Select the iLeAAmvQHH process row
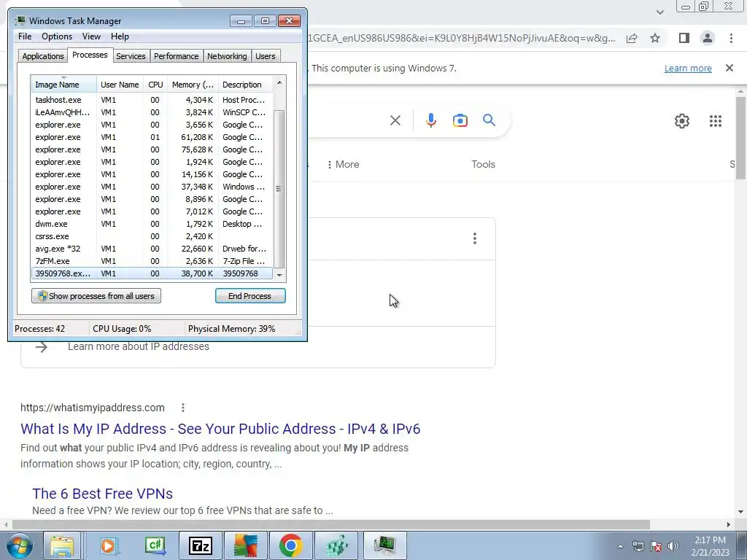 tap(152, 112)
